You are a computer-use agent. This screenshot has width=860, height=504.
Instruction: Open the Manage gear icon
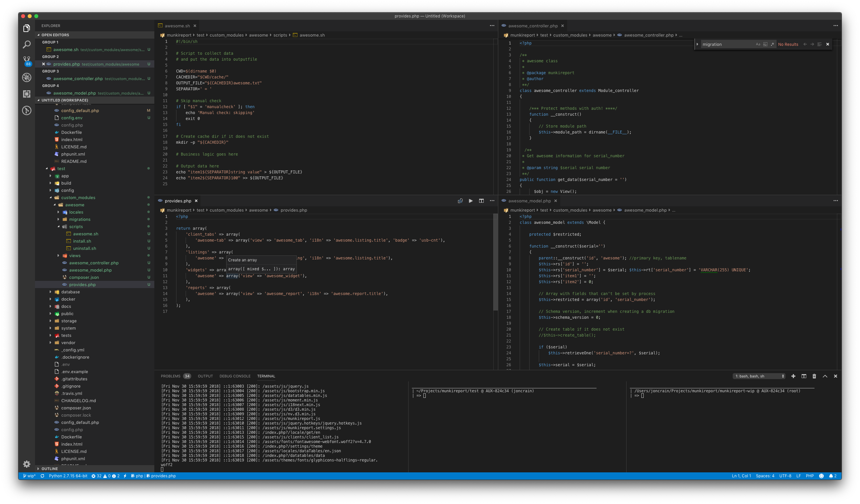point(27,464)
